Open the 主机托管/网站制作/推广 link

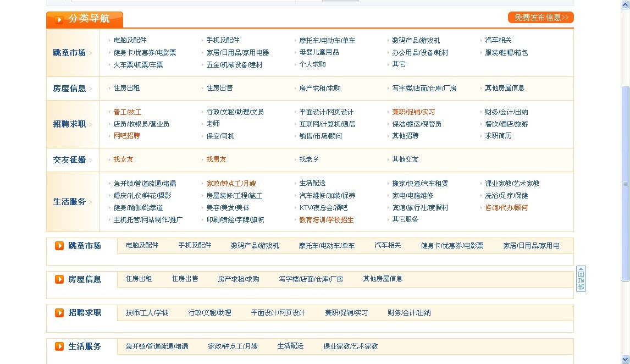[148, 220]
